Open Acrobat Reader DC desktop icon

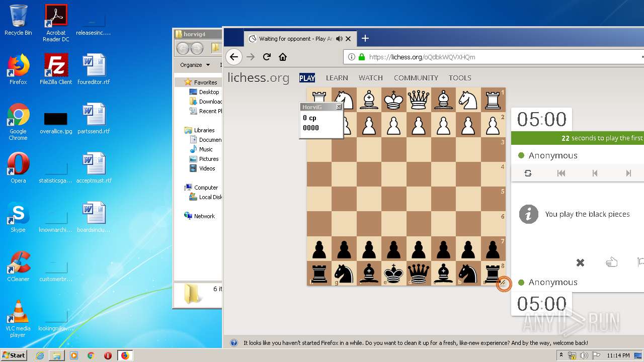56,23
